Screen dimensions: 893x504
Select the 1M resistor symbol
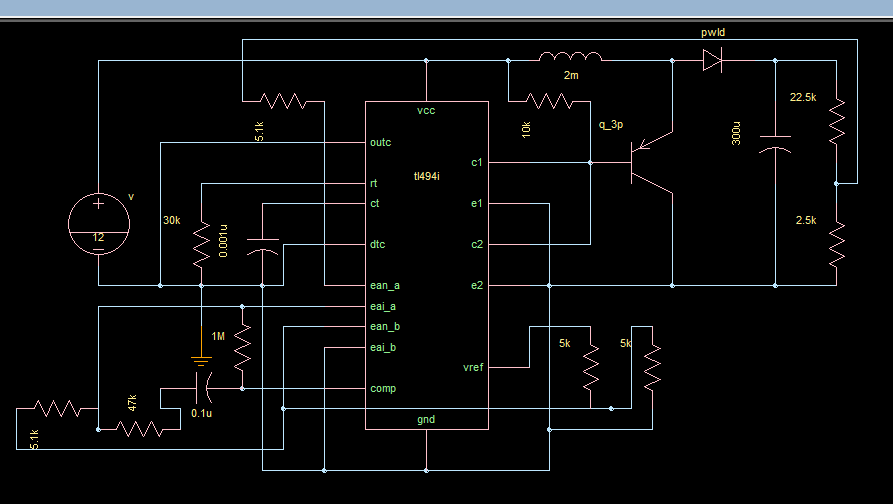click(242, 347)
